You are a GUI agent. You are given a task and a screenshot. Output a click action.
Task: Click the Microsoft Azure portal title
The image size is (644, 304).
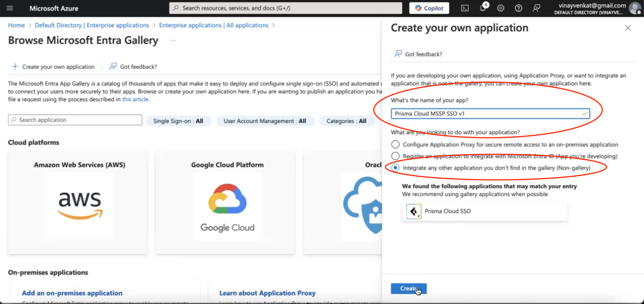pos(54,8)
